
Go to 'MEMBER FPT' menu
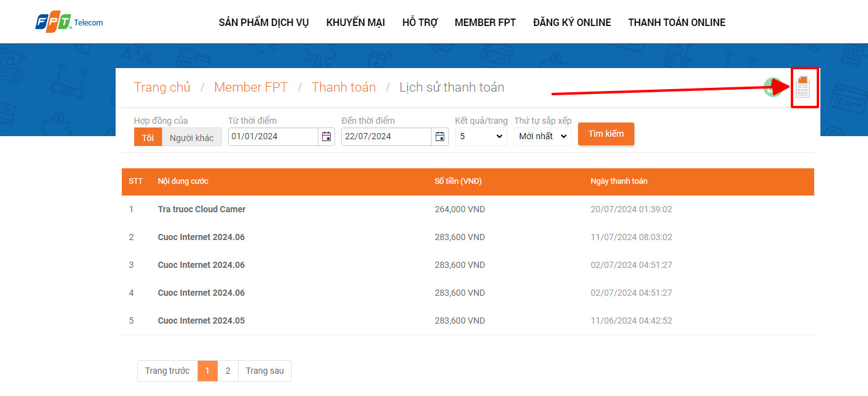click(485, 22)
